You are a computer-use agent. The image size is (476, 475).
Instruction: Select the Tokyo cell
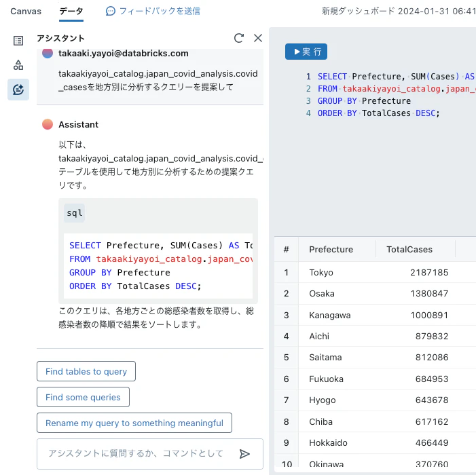321,272
